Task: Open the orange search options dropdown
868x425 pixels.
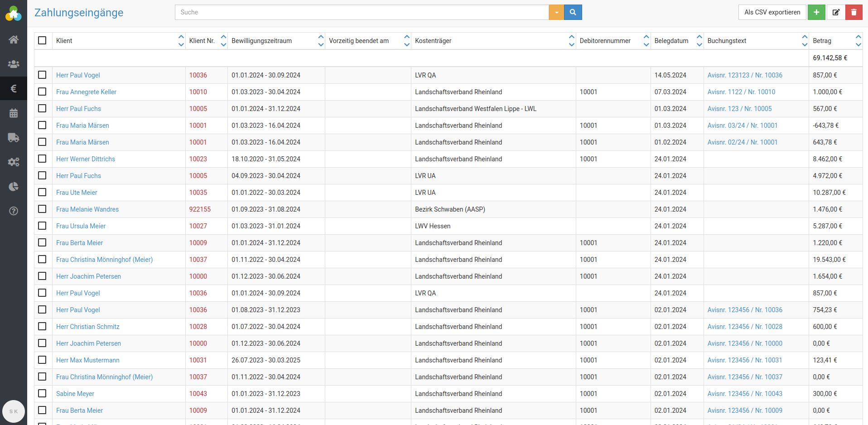Action: pyautogui.click(x=556, y=12)
